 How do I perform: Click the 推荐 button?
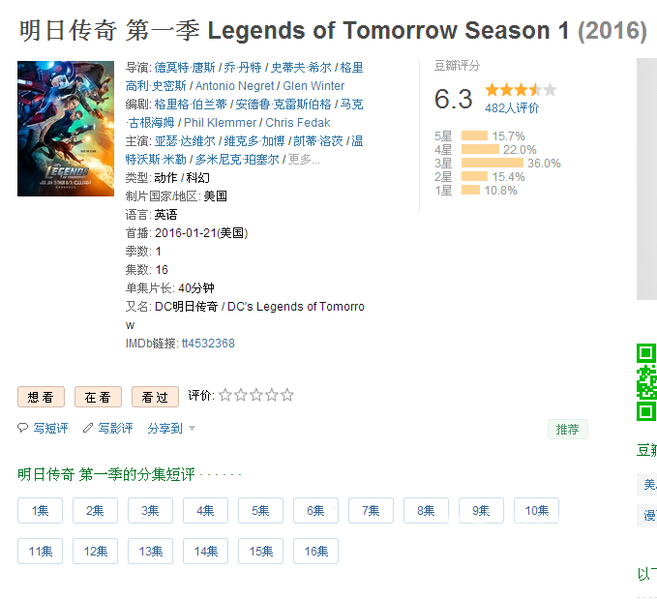coord(568,429)
